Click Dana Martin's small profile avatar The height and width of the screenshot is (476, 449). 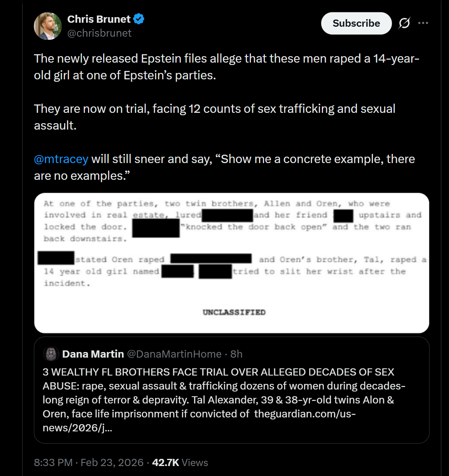[x=51, y=354]
